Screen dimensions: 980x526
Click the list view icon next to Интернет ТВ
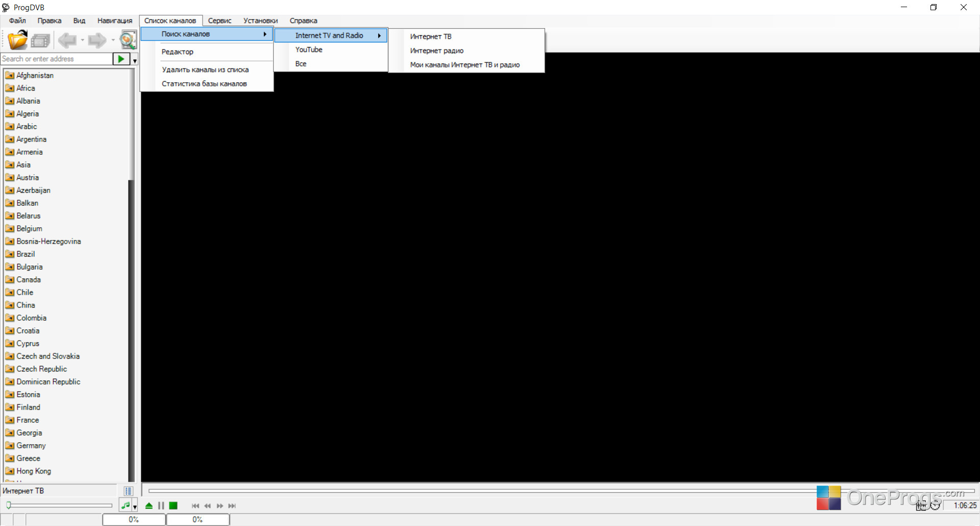pos(128,491)
